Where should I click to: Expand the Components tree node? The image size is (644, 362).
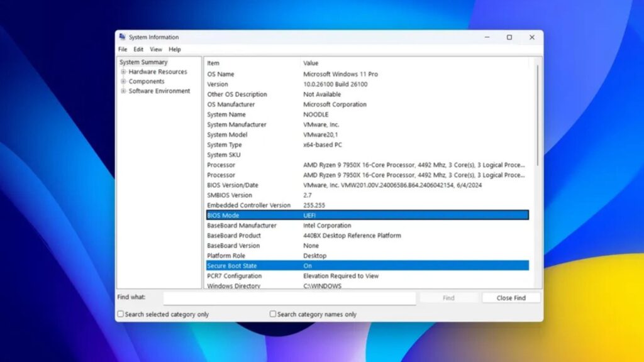(x=124, y=81)
